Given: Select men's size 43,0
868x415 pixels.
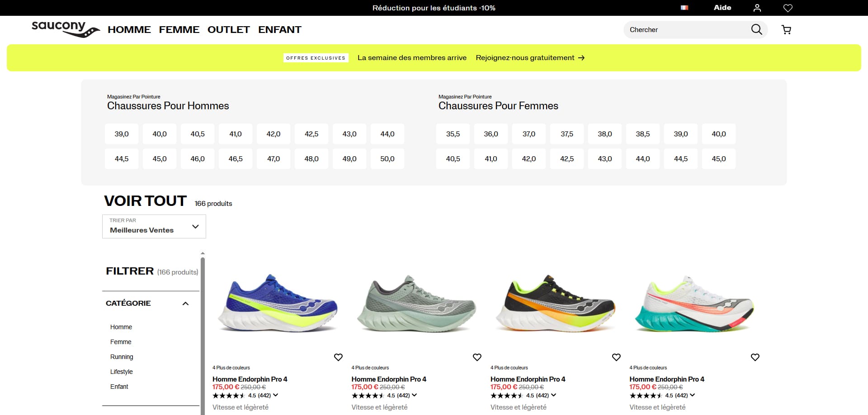Looking at the screenshot, I should 349,134.
